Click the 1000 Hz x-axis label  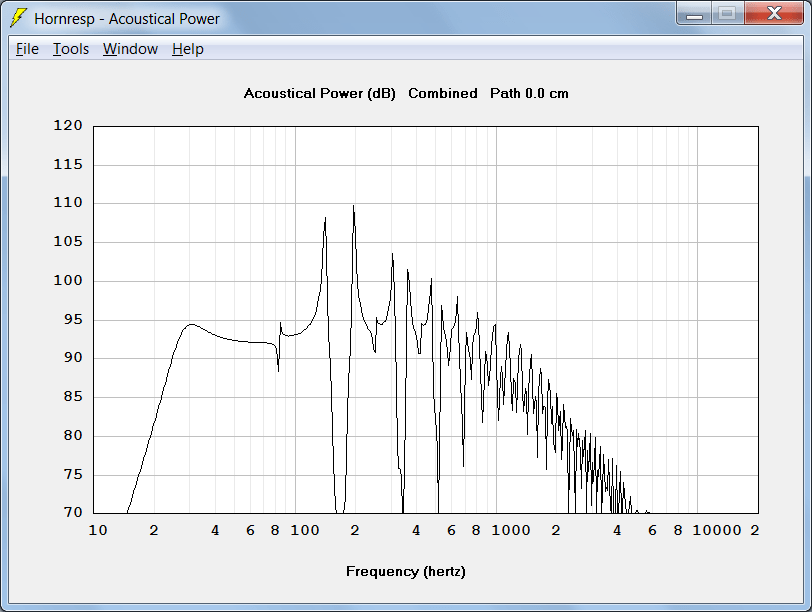click(x=511, y=530)
